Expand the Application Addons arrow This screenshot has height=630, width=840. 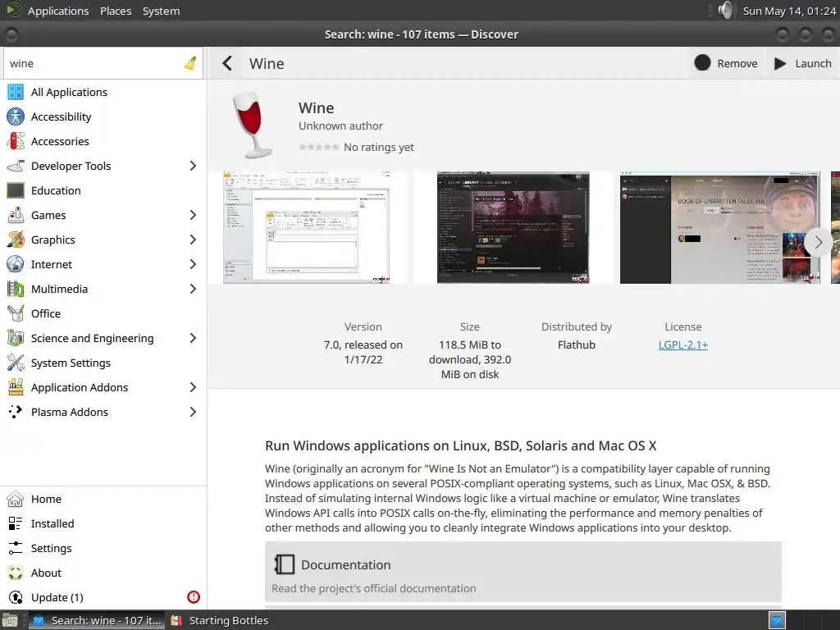tap(193, 388)
